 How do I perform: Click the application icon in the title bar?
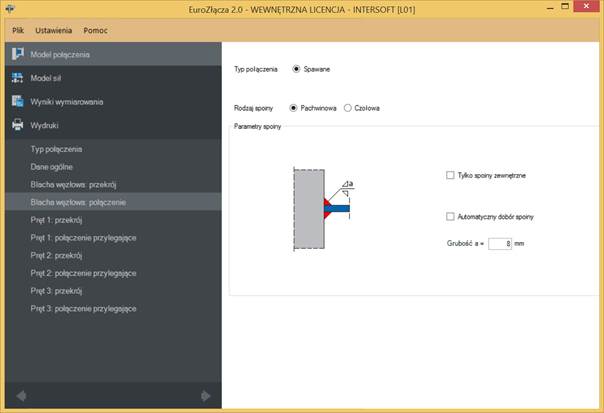(10, 9)
